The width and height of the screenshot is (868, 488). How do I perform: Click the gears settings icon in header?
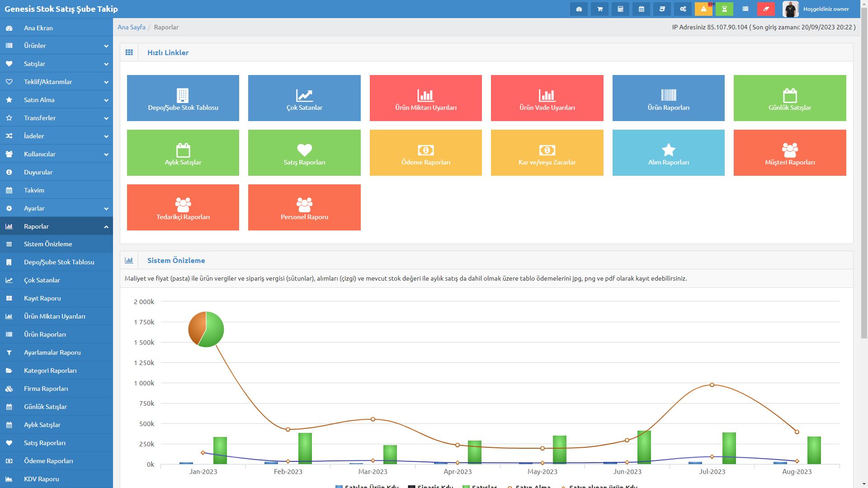683,9
